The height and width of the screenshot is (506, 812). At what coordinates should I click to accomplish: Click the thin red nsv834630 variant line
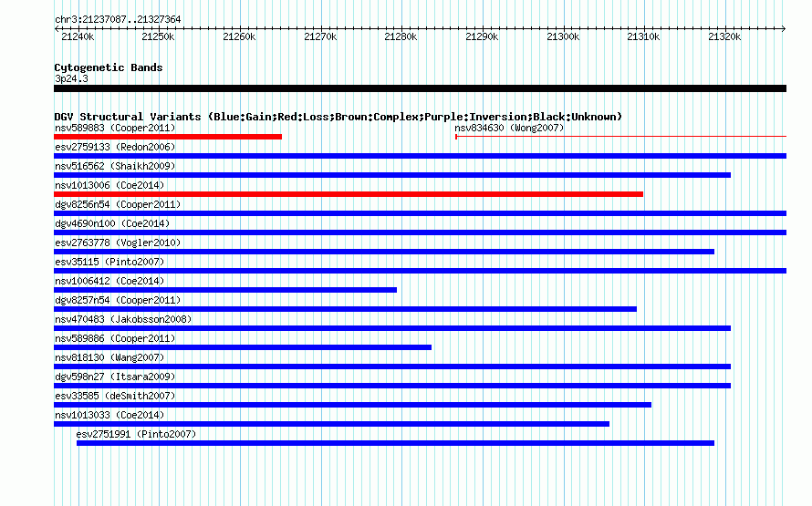[x=621, y=137]
